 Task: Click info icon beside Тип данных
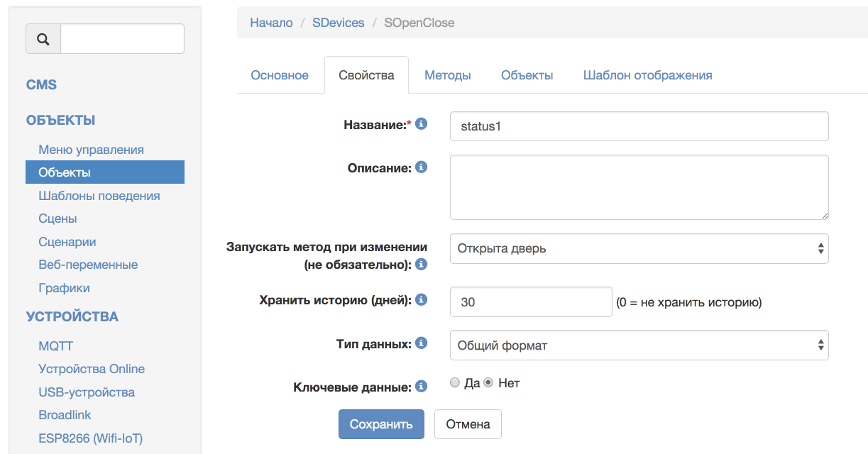click(421, 343)
